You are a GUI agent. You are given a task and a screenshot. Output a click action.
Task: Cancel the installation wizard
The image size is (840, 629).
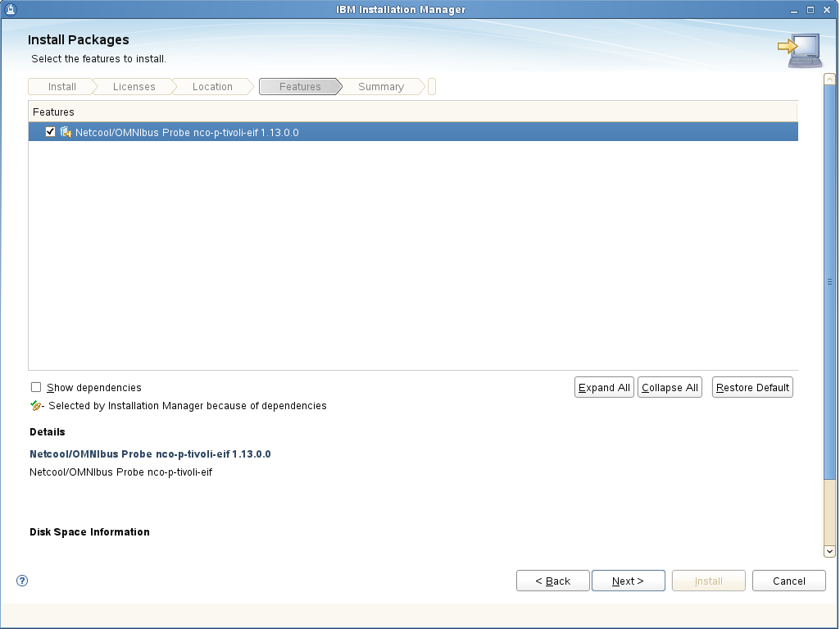tap(788, 581)
